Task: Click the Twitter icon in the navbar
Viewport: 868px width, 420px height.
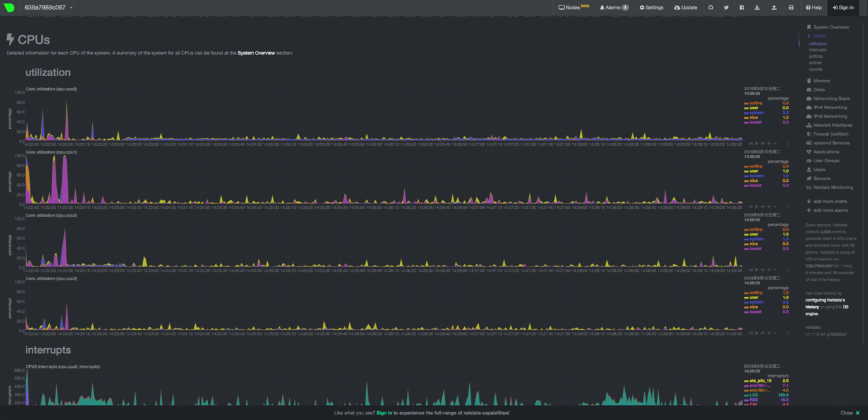Action: coord(726,7)
